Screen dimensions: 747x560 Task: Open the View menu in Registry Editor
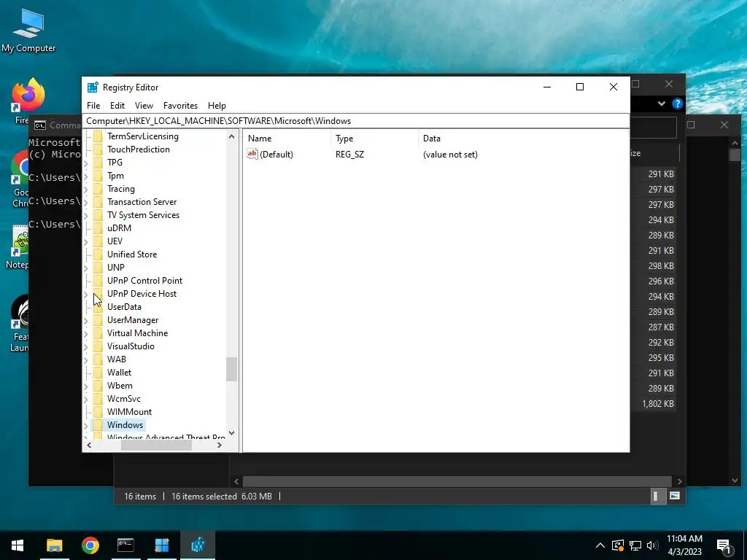(x=144, y=106)
